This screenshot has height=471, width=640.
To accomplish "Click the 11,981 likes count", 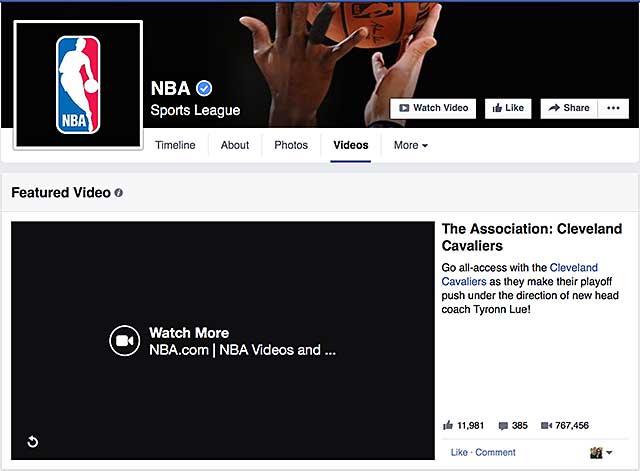I will 470,426.
